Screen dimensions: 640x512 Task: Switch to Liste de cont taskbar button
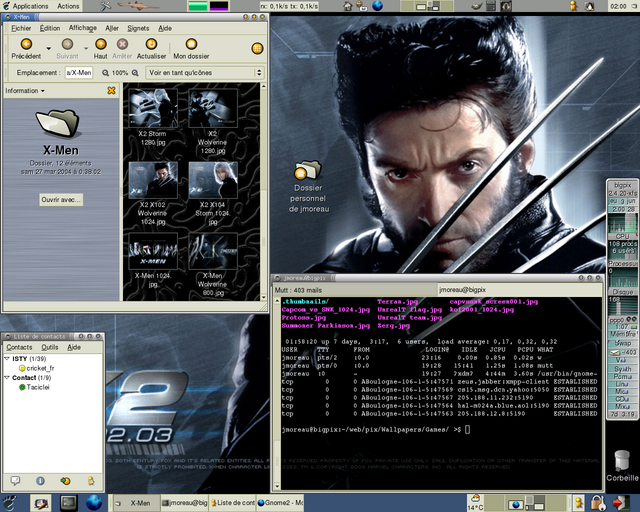(x=233, y=503)
